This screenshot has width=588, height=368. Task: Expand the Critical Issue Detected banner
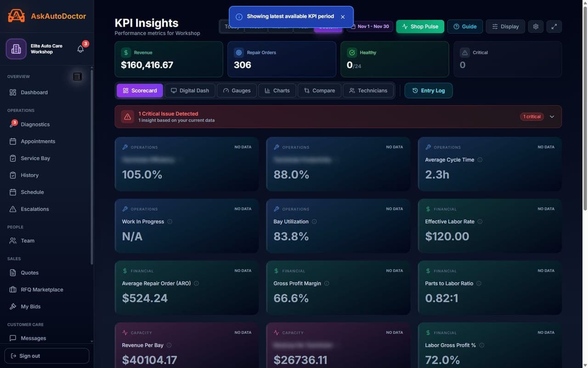click(552, 117)
